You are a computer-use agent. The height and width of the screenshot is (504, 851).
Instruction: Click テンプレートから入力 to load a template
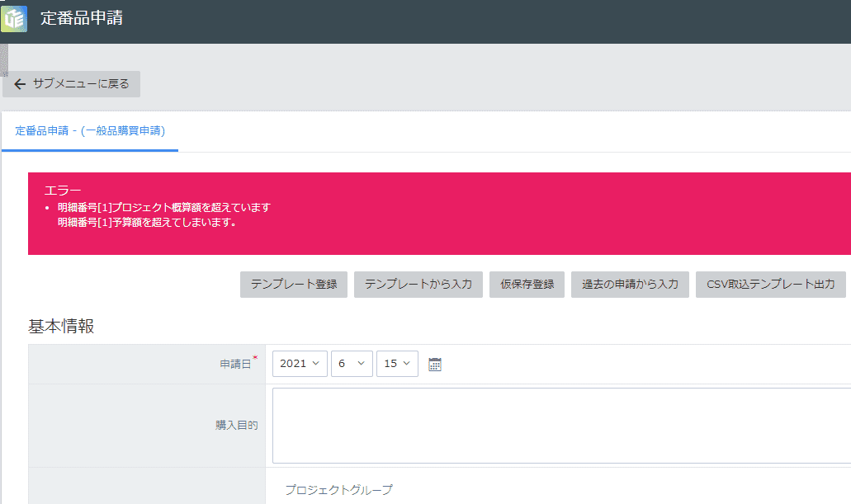(418, 284)
